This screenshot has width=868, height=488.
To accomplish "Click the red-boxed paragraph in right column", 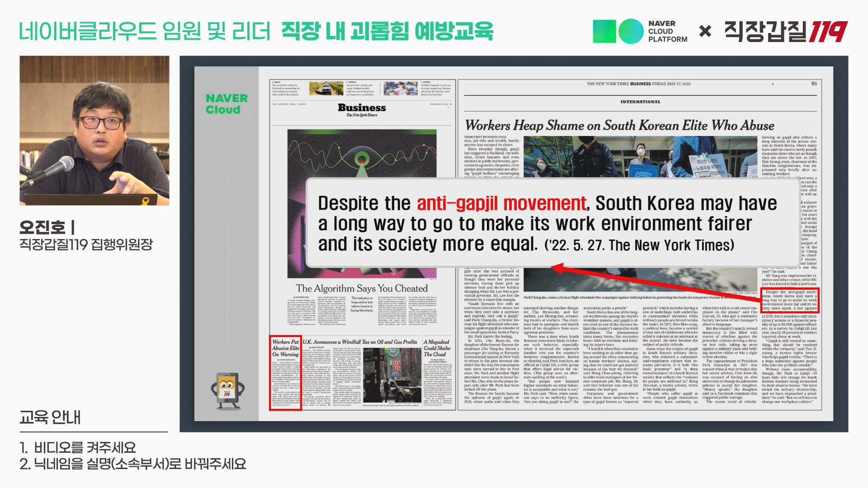I will point(789,300).
